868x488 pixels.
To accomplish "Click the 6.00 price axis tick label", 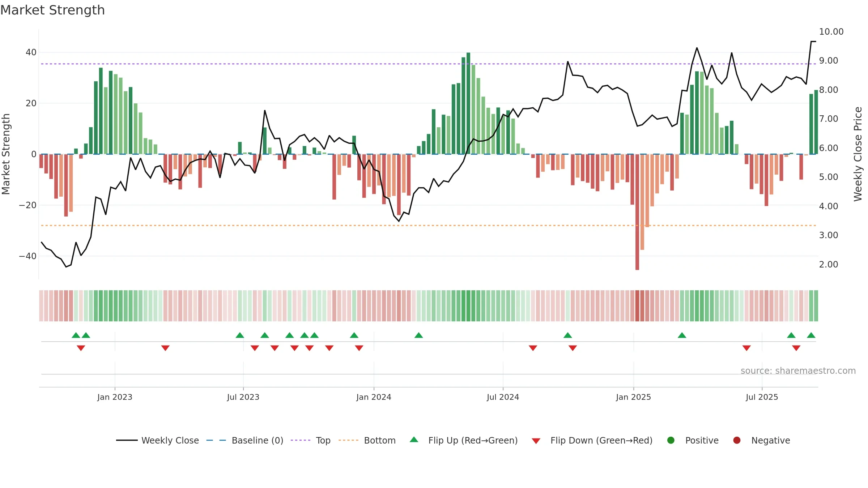I will click(x=829, y=148).
